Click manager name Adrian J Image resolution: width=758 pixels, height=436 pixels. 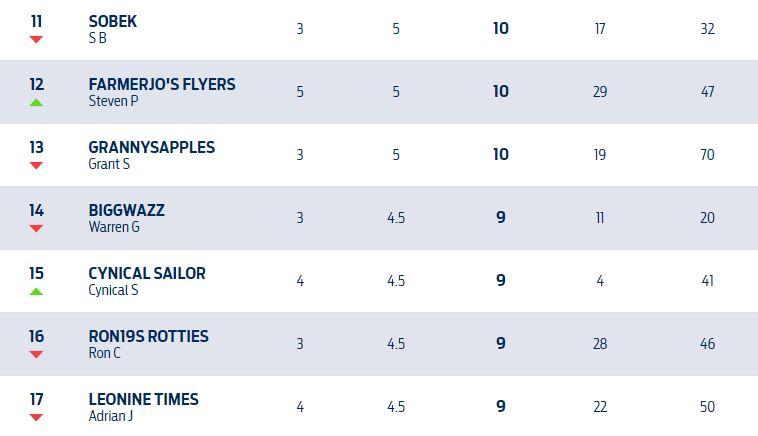[111, 416]
